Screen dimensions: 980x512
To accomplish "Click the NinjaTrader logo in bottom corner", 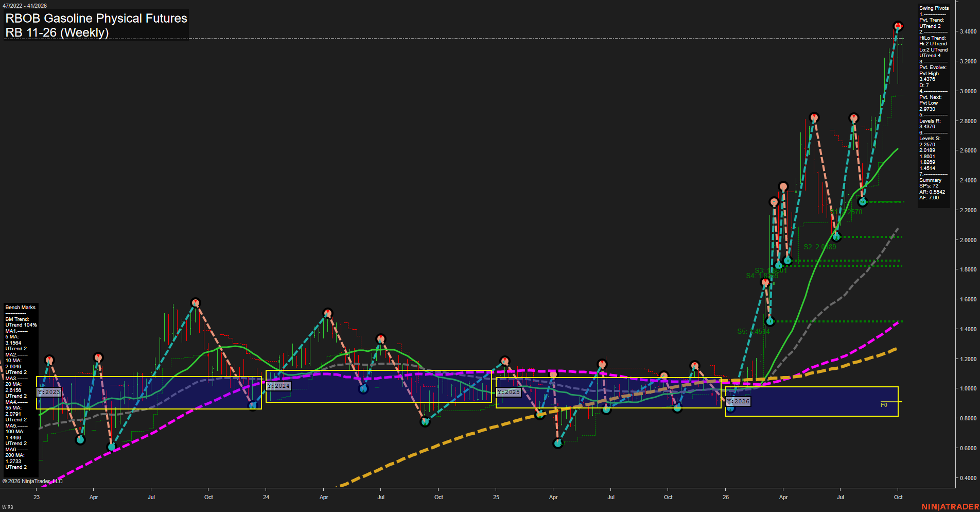I will coord(950,507).
